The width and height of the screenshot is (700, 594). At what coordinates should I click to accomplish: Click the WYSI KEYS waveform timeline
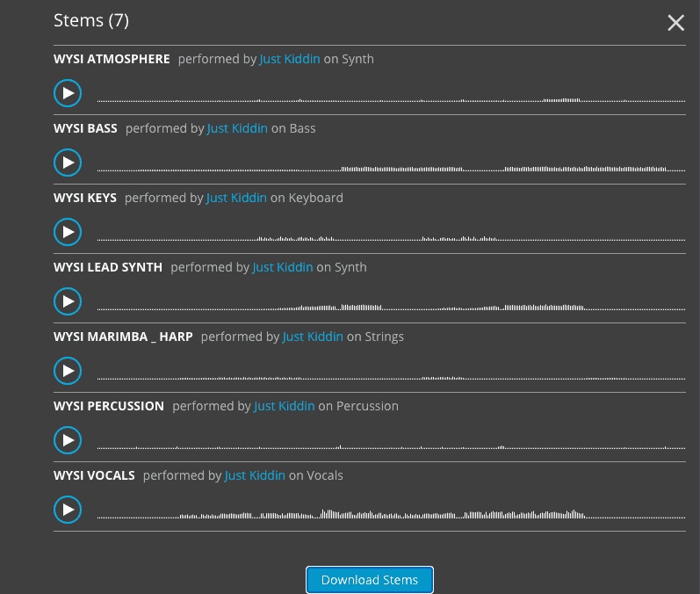[x=391, y=236]
